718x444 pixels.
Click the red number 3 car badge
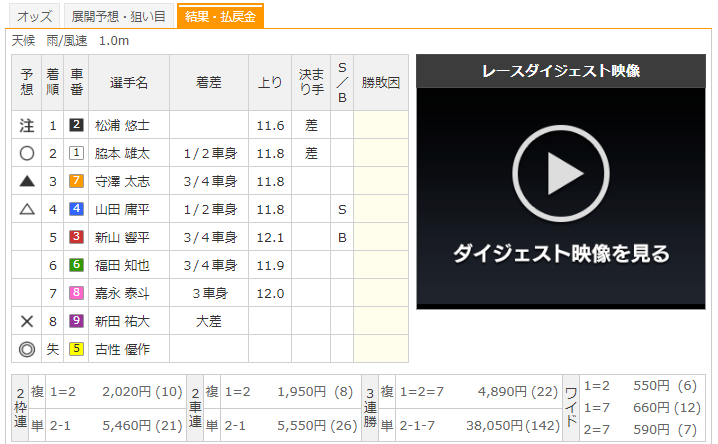tap(76, 237)
